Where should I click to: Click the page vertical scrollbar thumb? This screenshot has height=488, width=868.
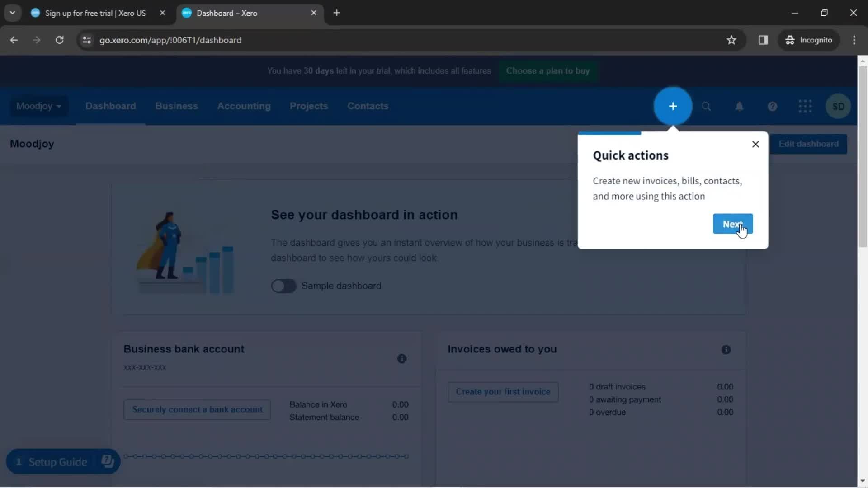tap(863, 157)
